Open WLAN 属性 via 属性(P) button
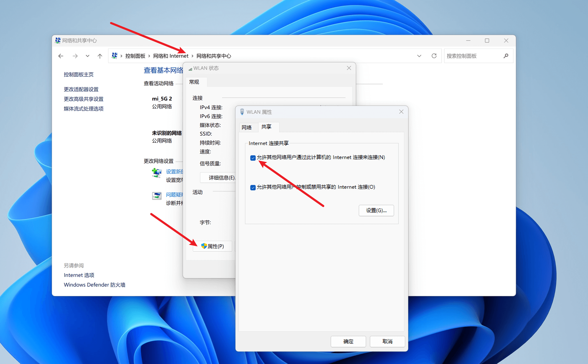The width and height of the screenshot is (588, 364). pyautogui.click(x=212, y=246)
